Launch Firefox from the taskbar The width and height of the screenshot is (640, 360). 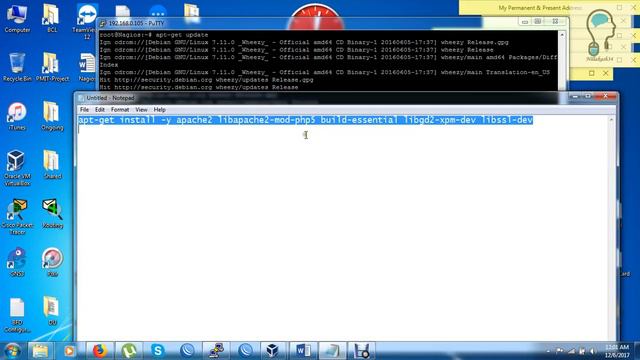[x=100, y=351]
